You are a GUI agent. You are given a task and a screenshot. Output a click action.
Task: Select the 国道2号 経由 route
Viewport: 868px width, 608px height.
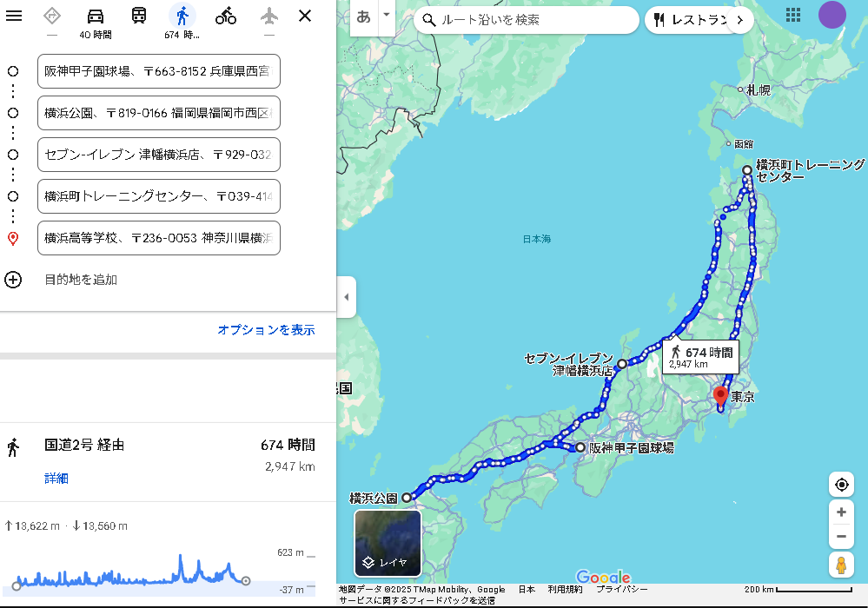pos(169,462)
